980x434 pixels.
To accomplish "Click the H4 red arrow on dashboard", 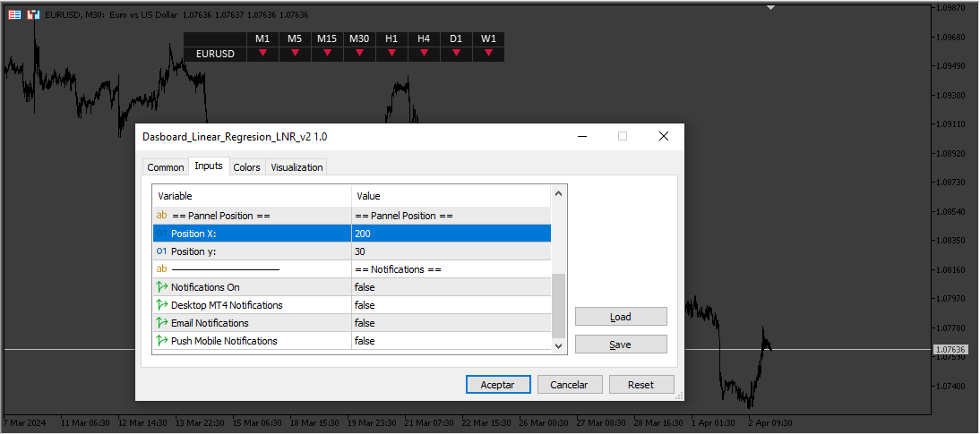I will pyautogui.click(x=424, y=53).
